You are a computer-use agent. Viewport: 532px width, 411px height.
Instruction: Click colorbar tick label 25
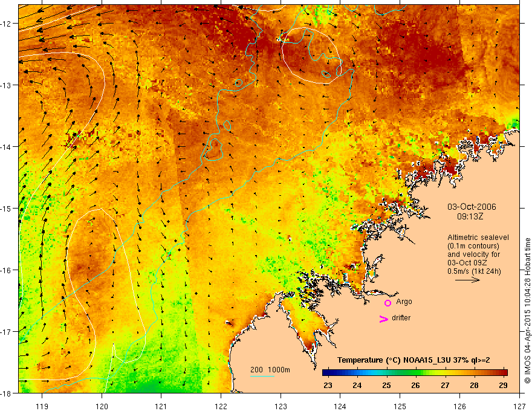[x=386, y=385]
